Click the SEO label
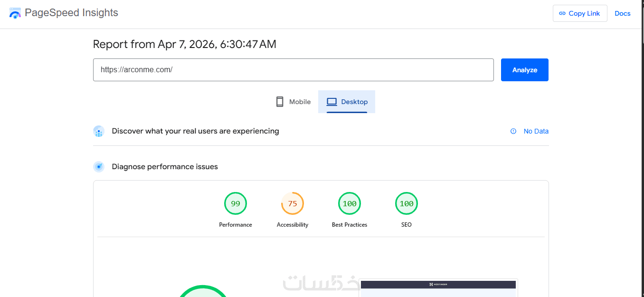The height and width of the screenshot is (297, 644). 407,225
